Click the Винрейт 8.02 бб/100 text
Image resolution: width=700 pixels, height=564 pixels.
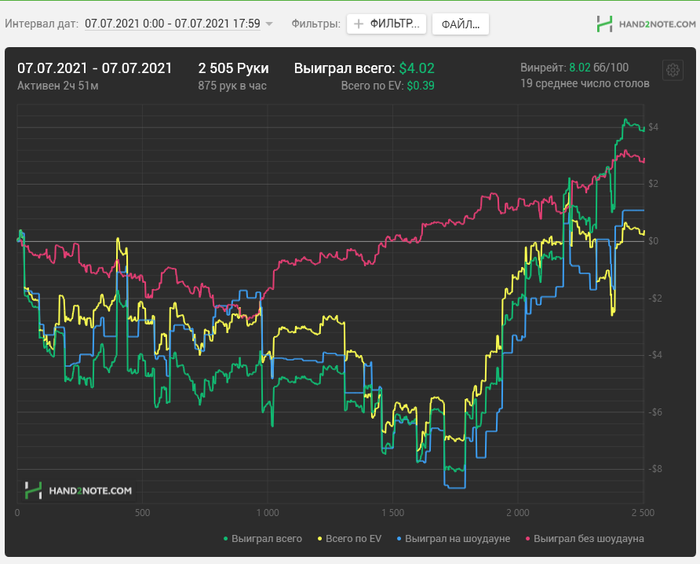pyautogui.click(x=574, y=68)
